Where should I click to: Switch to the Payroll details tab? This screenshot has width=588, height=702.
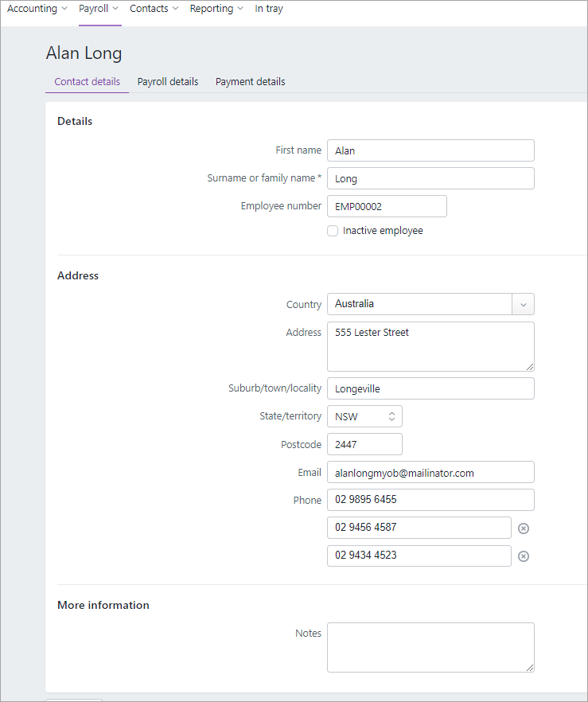[167, 81]
